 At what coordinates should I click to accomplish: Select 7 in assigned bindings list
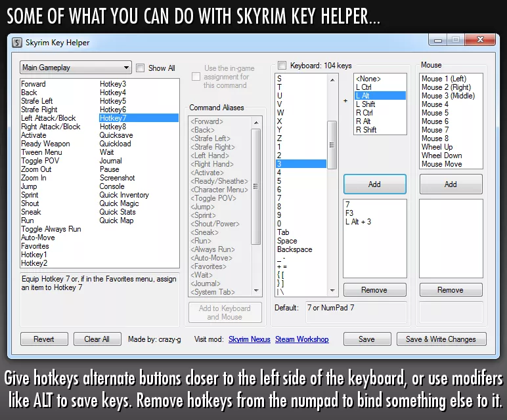tap(347, 205)
